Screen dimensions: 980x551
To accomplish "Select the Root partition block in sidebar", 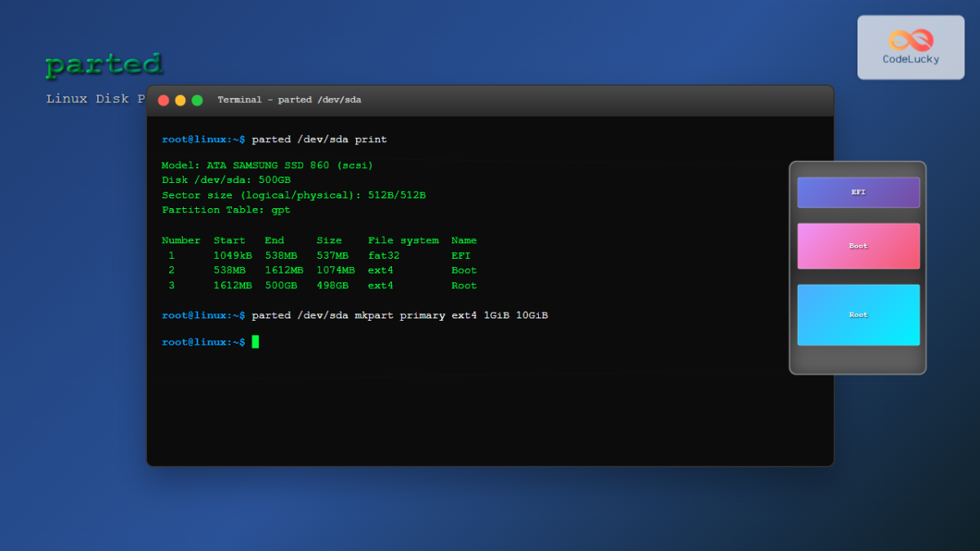I will (x=858, y=314).
